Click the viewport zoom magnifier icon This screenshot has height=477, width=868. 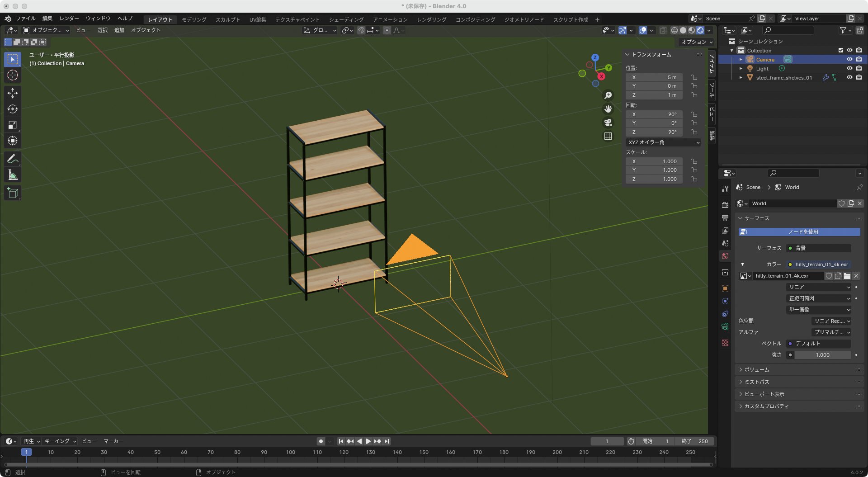pos(608,95)
